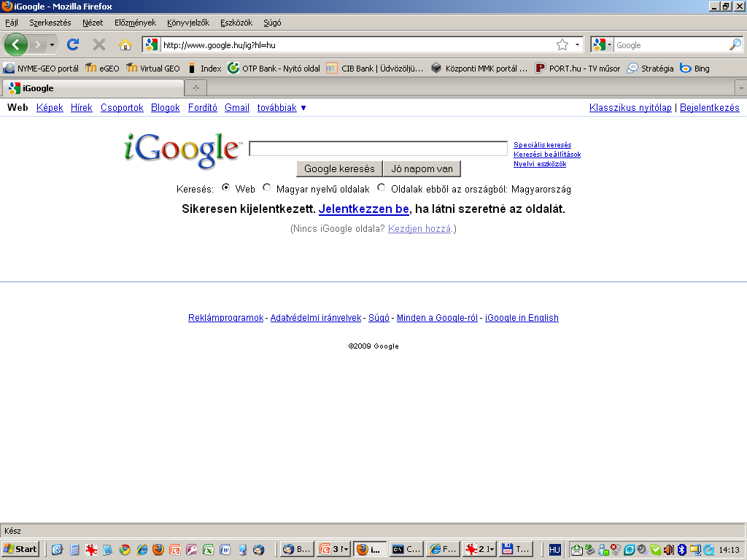Expand the további­ak more services menu
Screen dimensions: 747x560
281,108
